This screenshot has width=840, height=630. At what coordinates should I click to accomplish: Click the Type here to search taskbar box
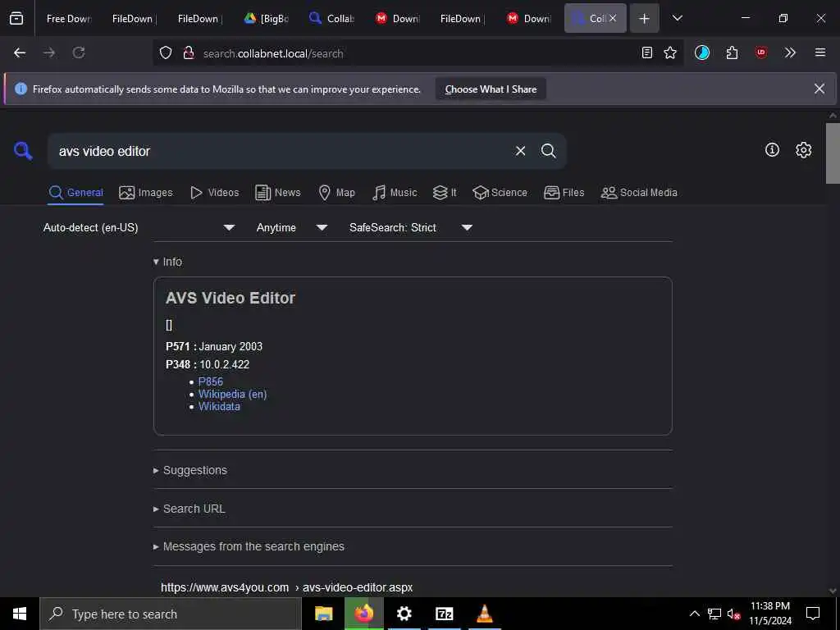[171, 614]
